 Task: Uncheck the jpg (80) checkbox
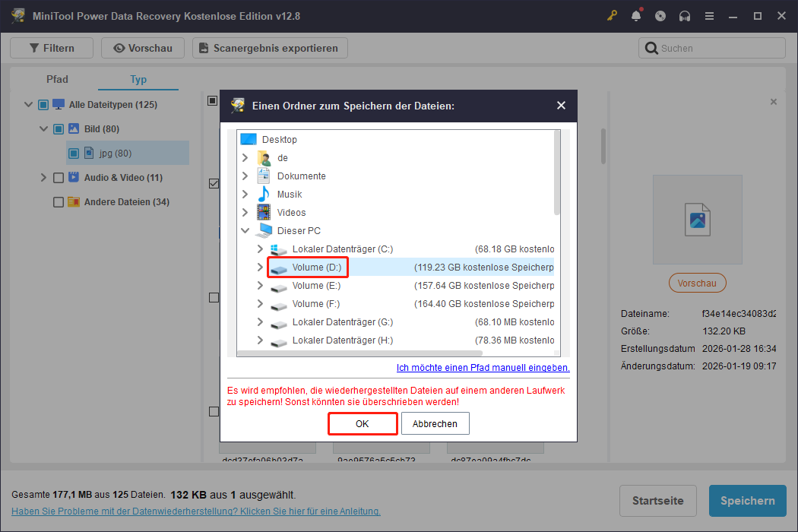pos(73,153)
